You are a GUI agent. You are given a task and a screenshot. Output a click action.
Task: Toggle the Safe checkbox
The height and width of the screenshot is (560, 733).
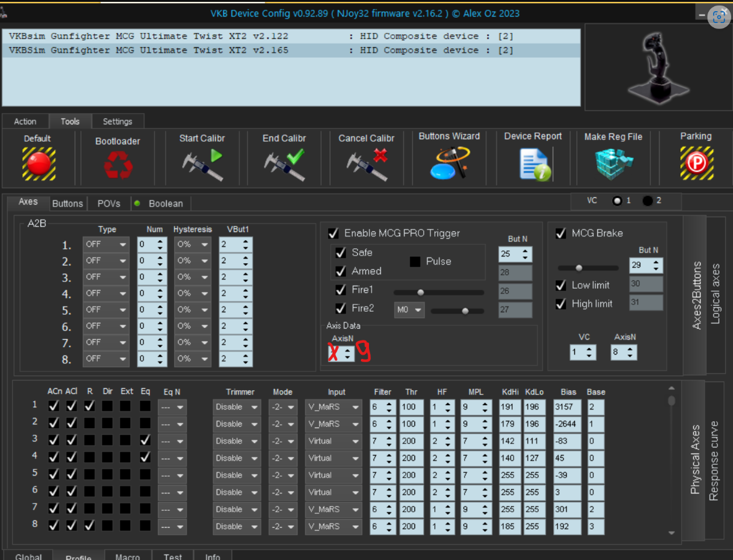point(341,253)
